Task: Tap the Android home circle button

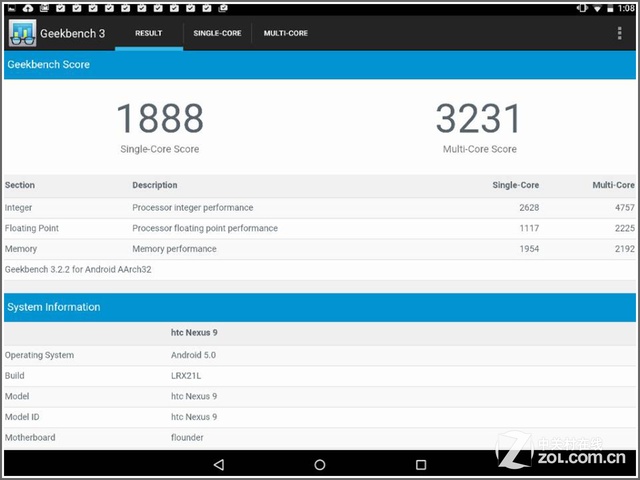Action: pyautogui.click(x=320, y=464)
